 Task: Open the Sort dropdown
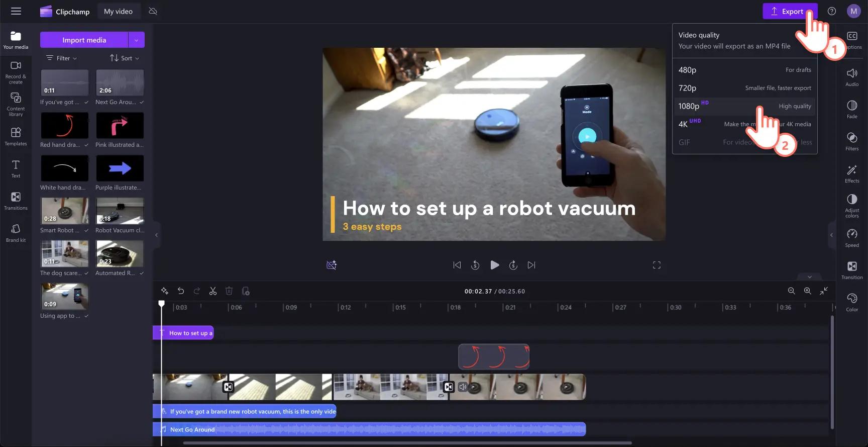(x=125, y=58)
